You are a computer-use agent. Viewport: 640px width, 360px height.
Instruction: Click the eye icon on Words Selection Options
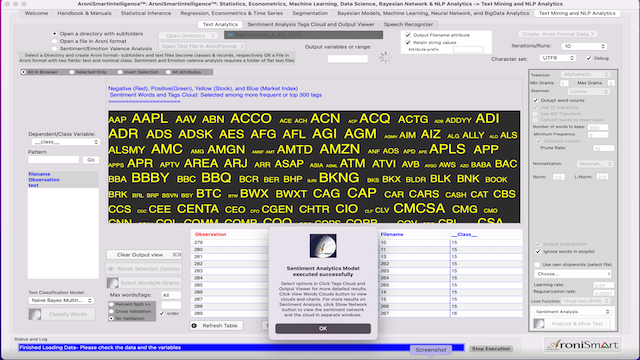111,269
